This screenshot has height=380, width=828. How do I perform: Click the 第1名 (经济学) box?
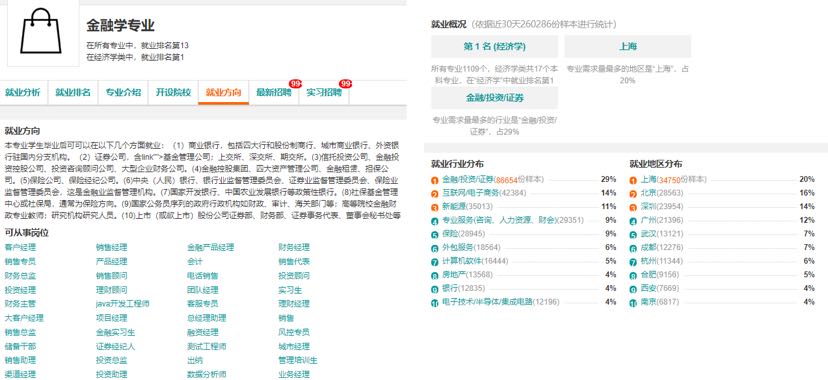[494, 46]
